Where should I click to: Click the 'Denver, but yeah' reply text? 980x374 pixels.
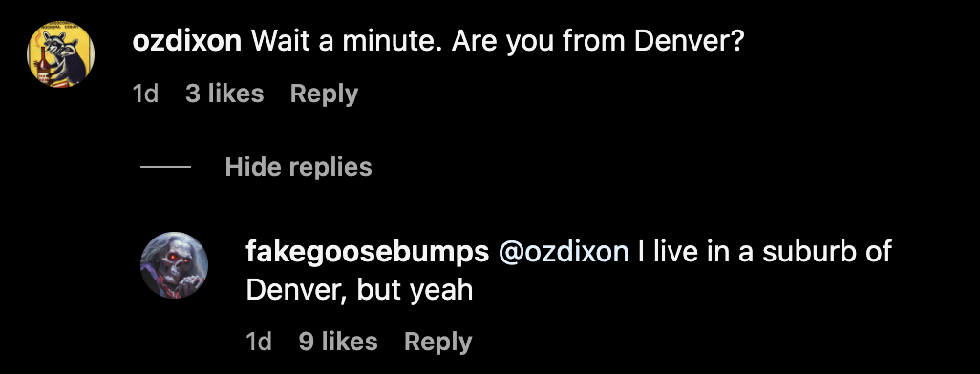[359, 290]
